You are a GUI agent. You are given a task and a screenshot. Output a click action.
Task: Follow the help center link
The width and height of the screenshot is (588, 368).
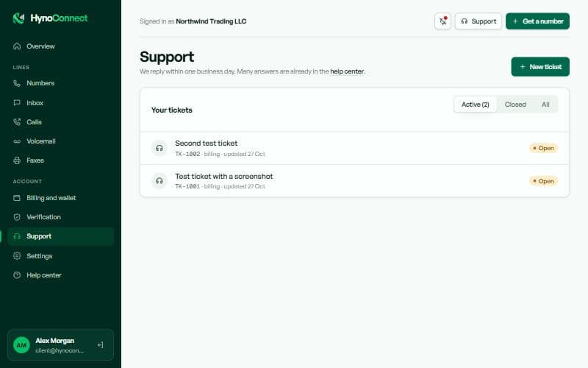pos(347,71)
